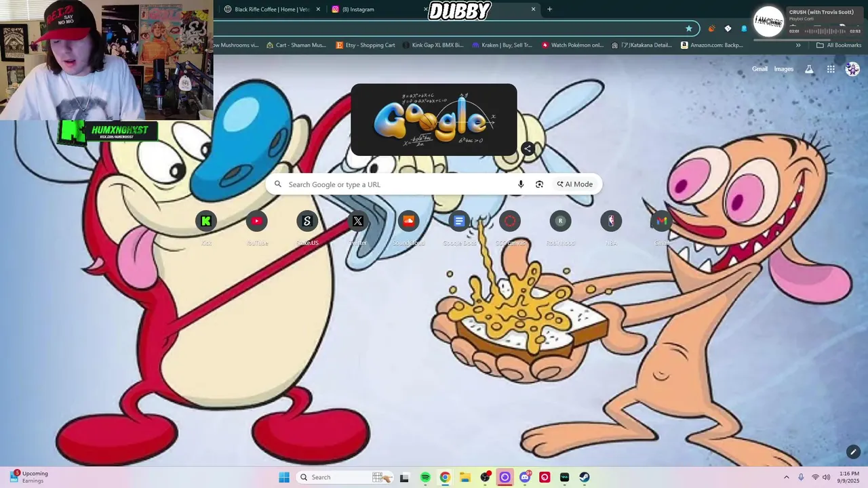Open the Images link
Image resolution: width=868 pixels, height=488 pixels.
pos(784,69)
